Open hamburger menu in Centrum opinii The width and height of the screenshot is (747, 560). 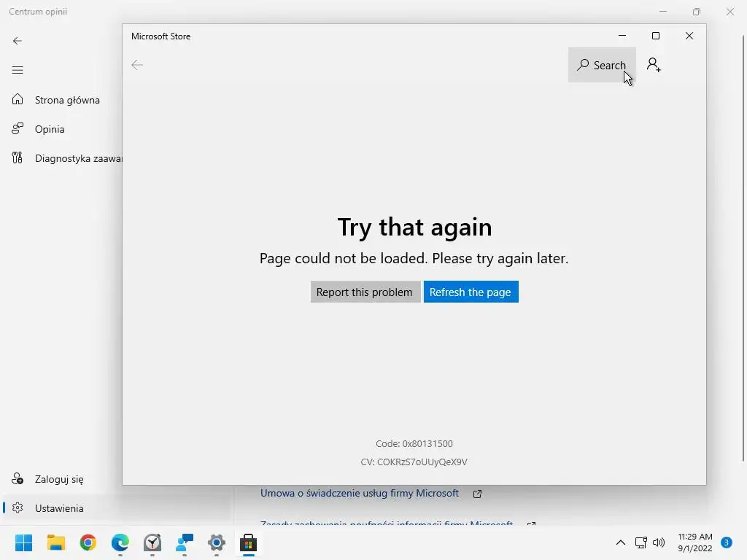[x=18, y=71]
